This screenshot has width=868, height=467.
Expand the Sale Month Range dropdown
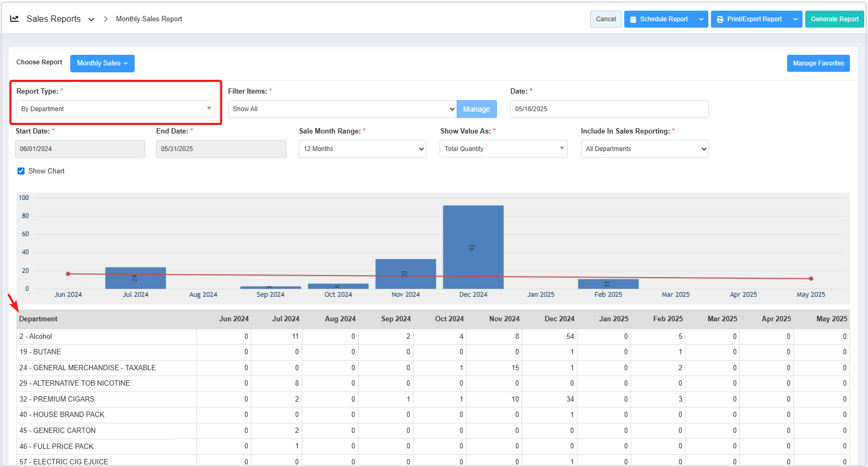pos(362,149)
